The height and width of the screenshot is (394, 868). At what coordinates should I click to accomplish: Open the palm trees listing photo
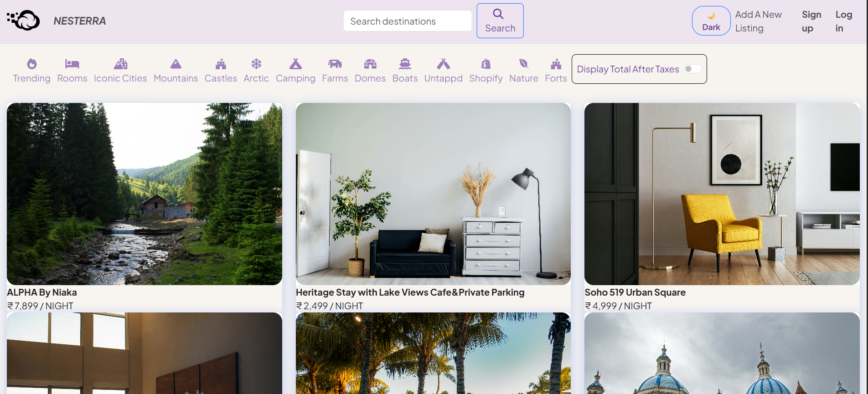[433, 353]
